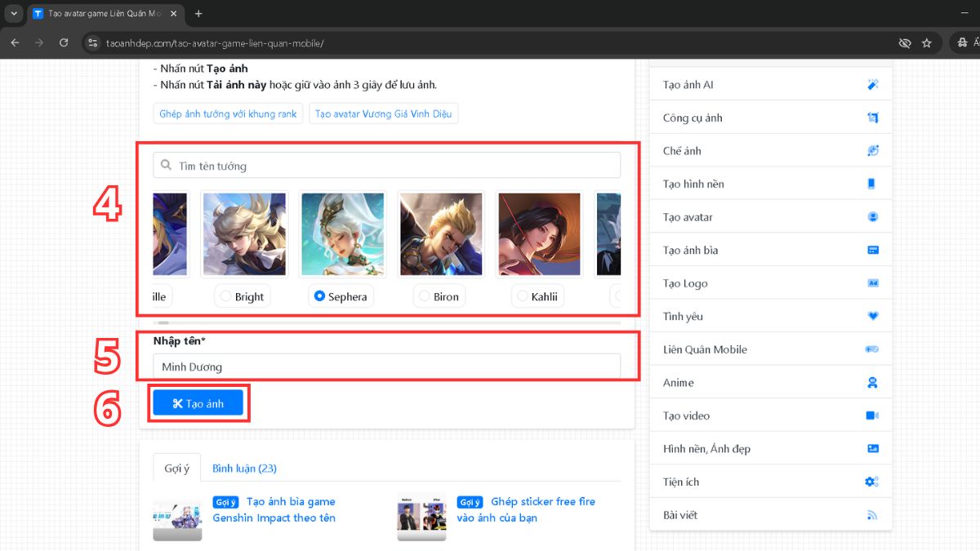Switch to the Bình luận (23) tab
980x551 pixels.
click(x=244, y=469)
